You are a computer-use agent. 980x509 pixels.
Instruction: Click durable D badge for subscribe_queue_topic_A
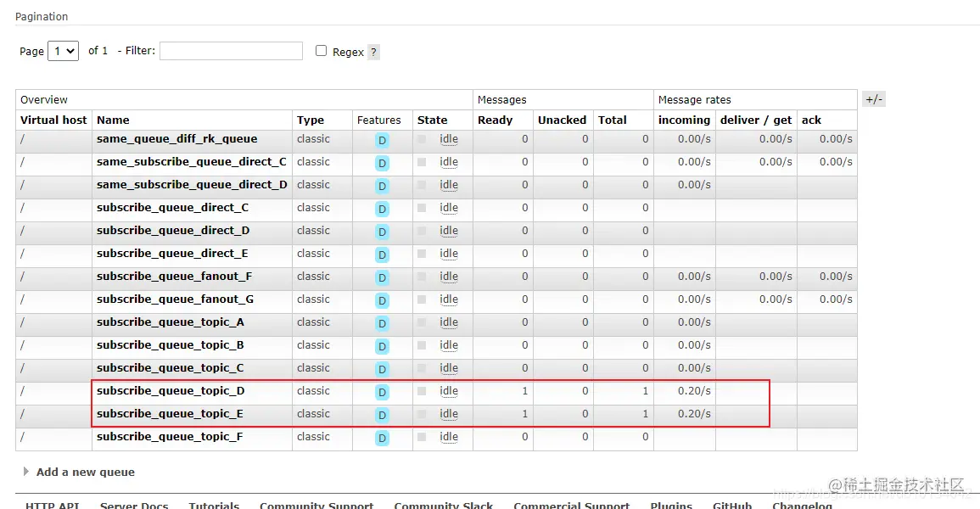[382, 323]
